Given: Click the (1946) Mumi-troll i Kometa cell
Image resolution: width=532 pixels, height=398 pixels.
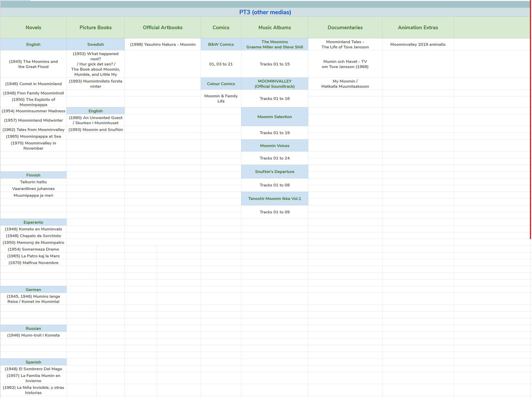Looking at the screenshot, I should coord(33,335).
